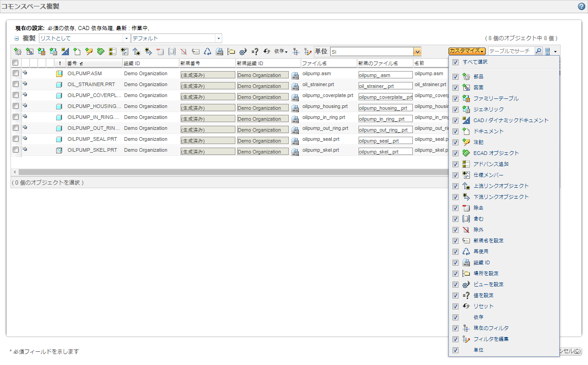
Task: Edit the new file name oilpump_.asm field
Action: click(x=385, y=75)
